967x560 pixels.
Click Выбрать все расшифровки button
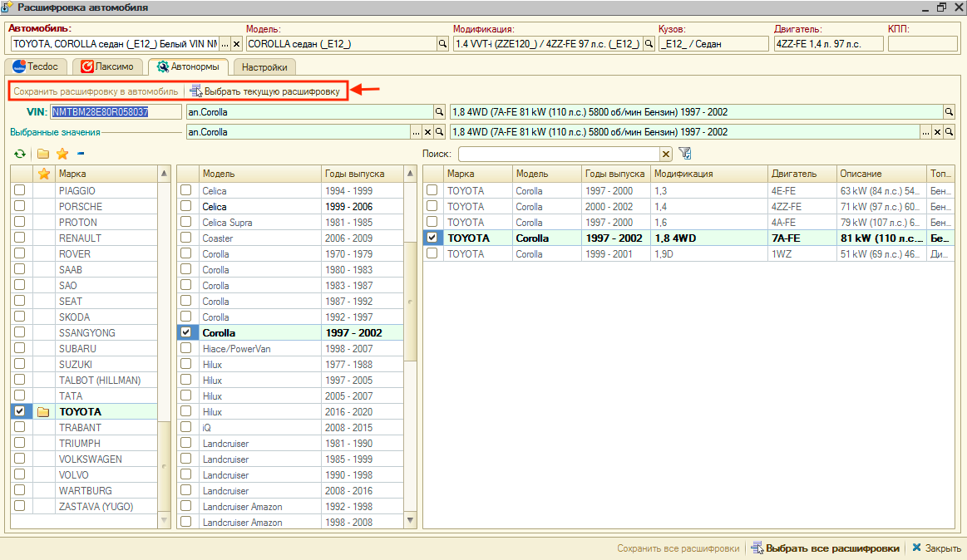(x=825, y=548)
